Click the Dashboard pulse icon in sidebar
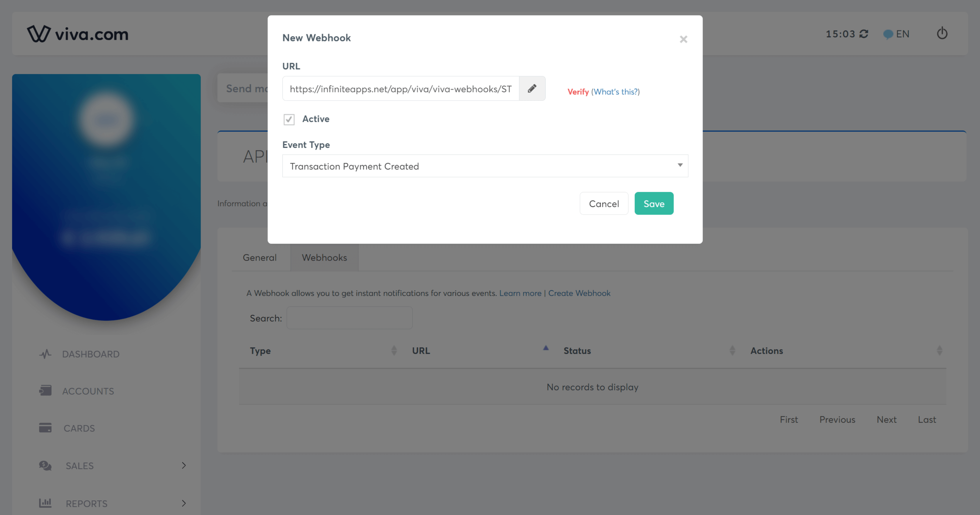This screenshot has height=515, width=980. [x=45, y=354]
